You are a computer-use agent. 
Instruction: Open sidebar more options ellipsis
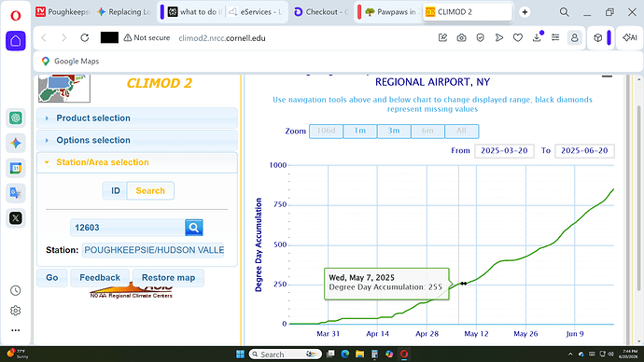tap(16, 330)
